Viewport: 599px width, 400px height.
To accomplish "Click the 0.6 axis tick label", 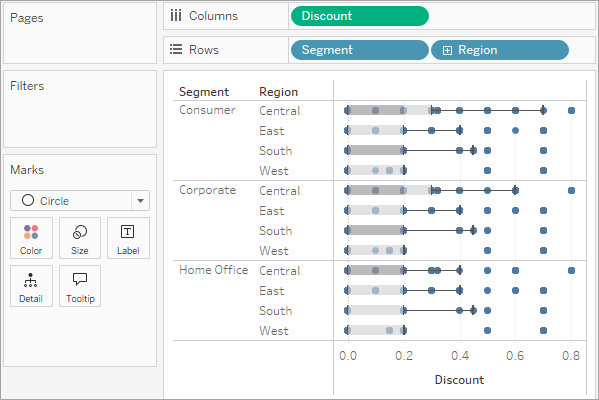I will pyautogui.click(x=515, y=356).
